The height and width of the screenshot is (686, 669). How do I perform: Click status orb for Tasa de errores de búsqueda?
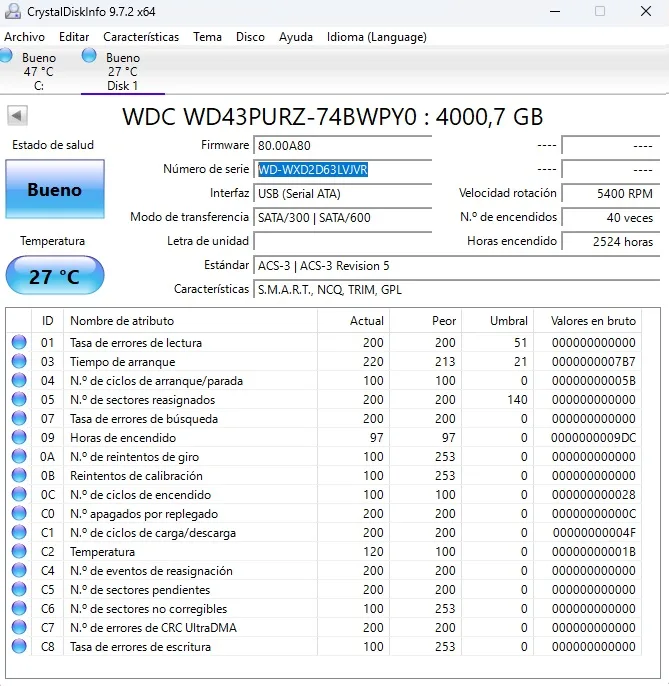click(19, 418)
